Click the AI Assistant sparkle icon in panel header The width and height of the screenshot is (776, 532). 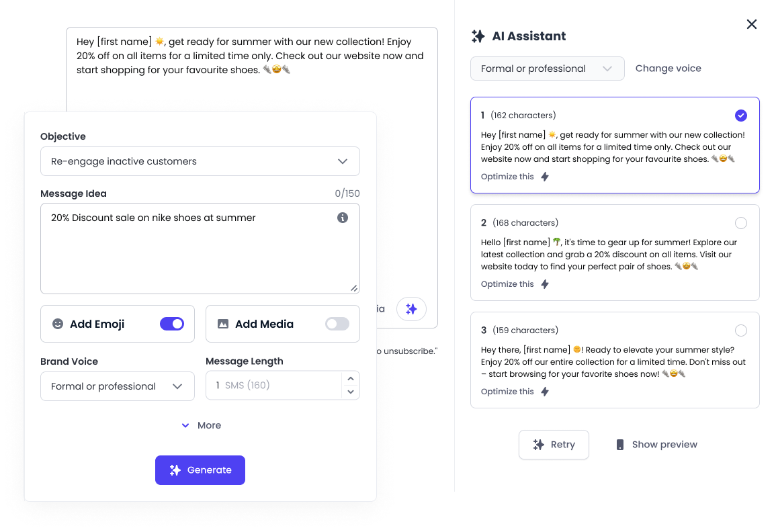[478, 36]
